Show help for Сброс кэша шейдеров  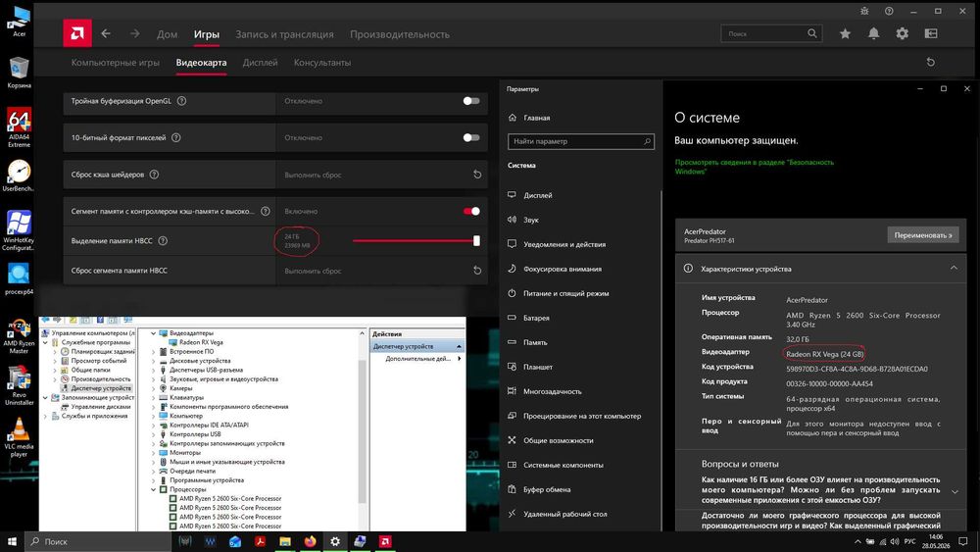tap(155, 175)
